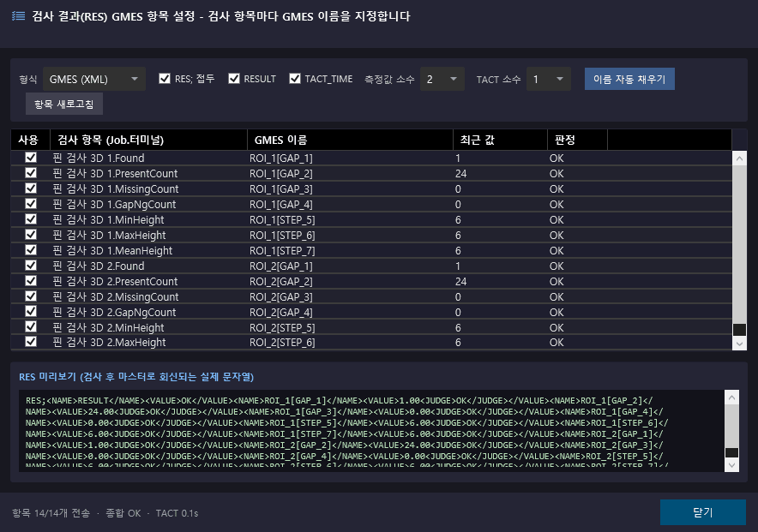
Task: Click the 검사 항목 (Job.터미널) column header
Action: [149, 140]
